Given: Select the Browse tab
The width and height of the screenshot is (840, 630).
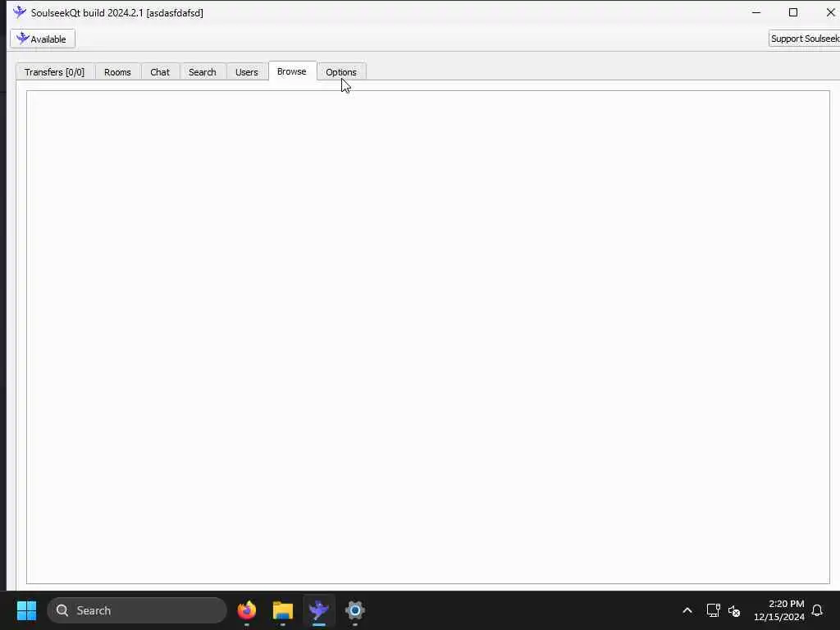Looking at the screenshot, I should [292, 71].
